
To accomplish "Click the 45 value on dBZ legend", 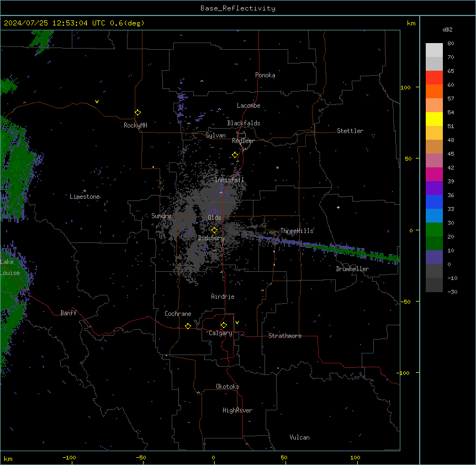I will [x=451, y=154].
